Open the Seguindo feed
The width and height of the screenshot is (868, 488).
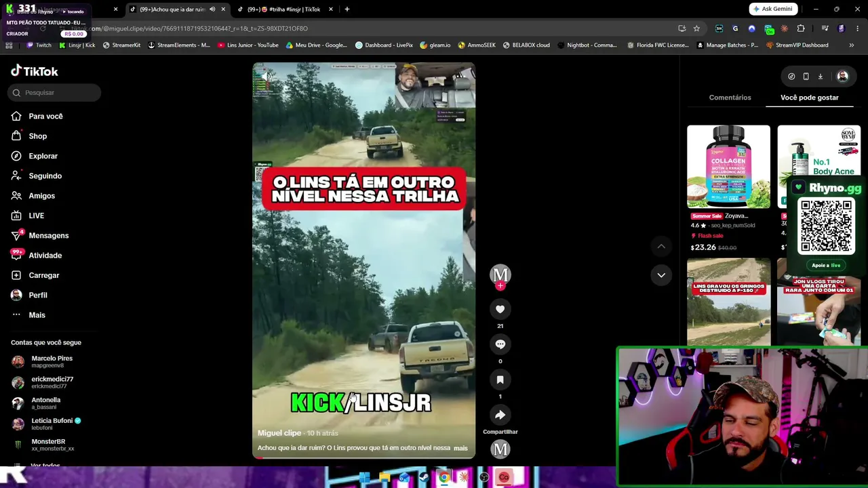coord(37,176)
